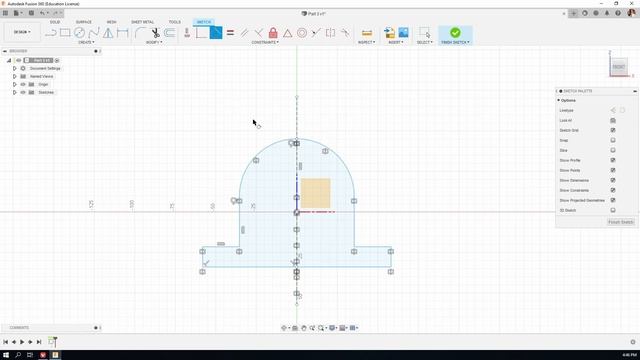Open the Inspect dropdown menu
The height and width of the screenshot is (360, 640).
click(x=367, y=42)
